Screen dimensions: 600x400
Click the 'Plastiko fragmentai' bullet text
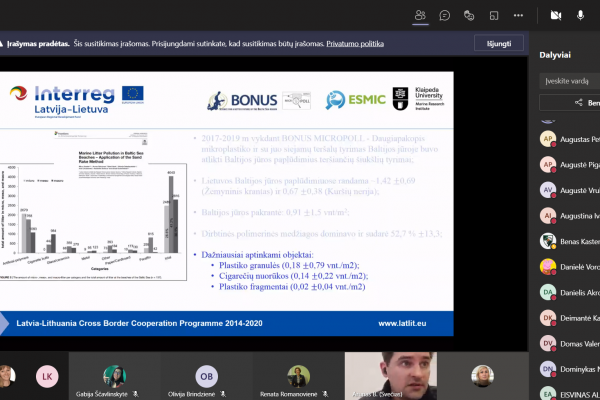click(x=292, y=287)
